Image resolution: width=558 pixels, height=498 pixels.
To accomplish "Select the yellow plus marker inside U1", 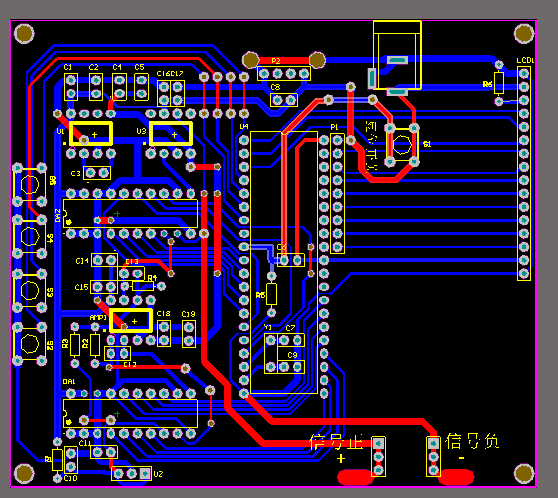I will [94, 135].
